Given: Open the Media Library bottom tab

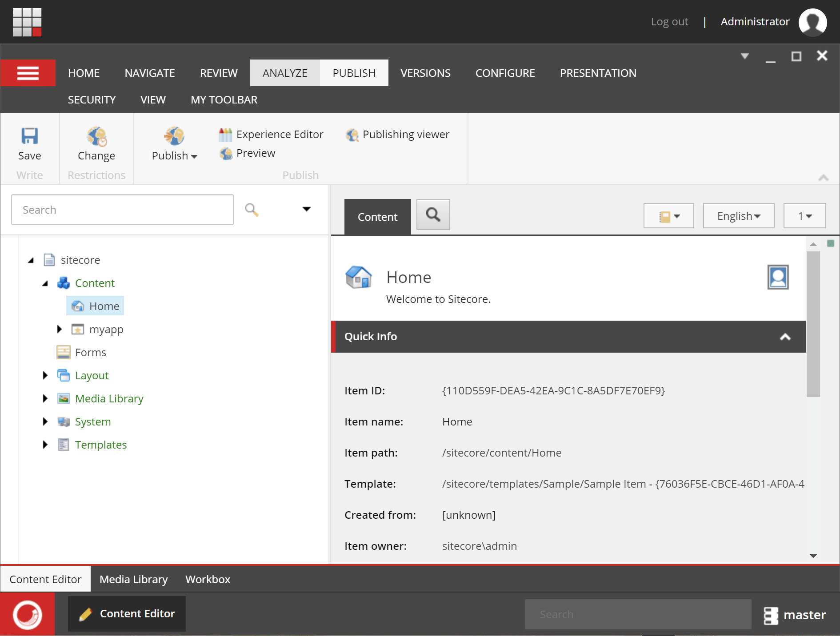Looking at the screenshot, I should click(134, 579).
